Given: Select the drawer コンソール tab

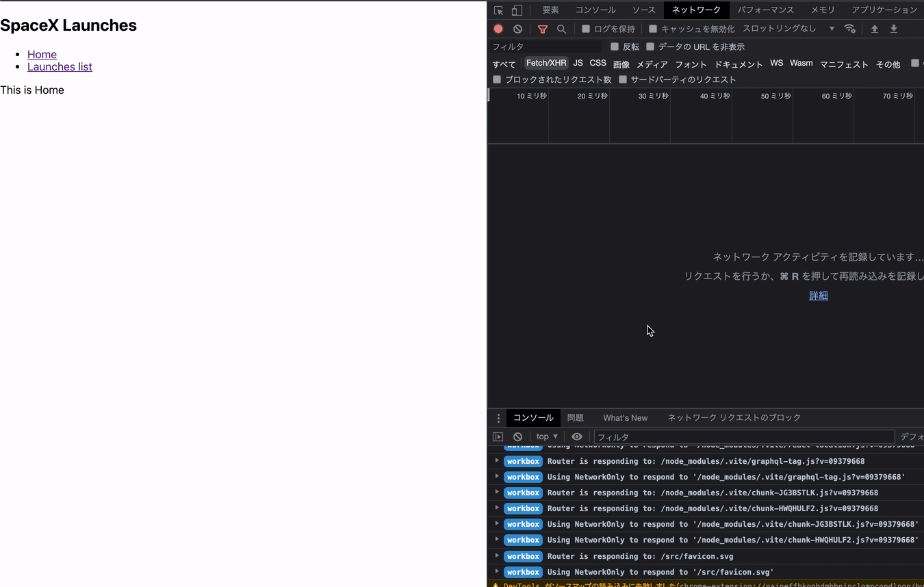Looking at the screenshot, I should point(533,418).
